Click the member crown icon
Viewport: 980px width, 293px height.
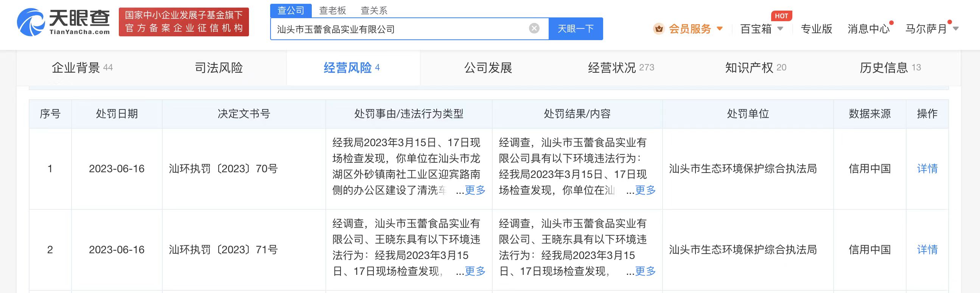pyautogui.click(x=658, y=29)
